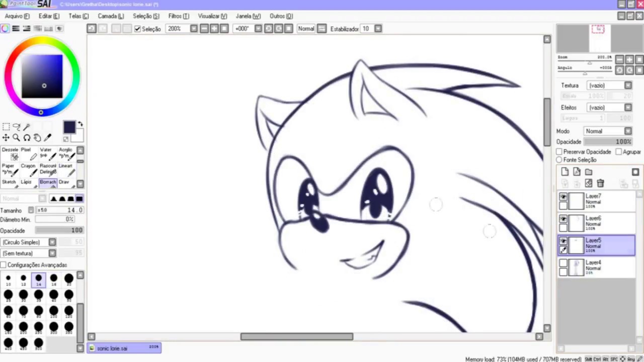
Task: Open the Seleção menu
Action: tap(146, 16)
